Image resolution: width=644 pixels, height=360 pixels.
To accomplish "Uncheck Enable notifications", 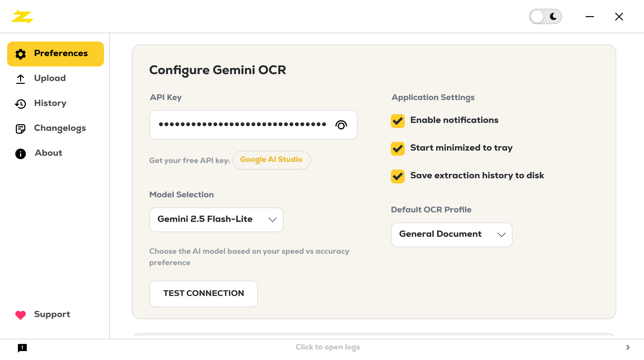I will [x=398, y=121].
